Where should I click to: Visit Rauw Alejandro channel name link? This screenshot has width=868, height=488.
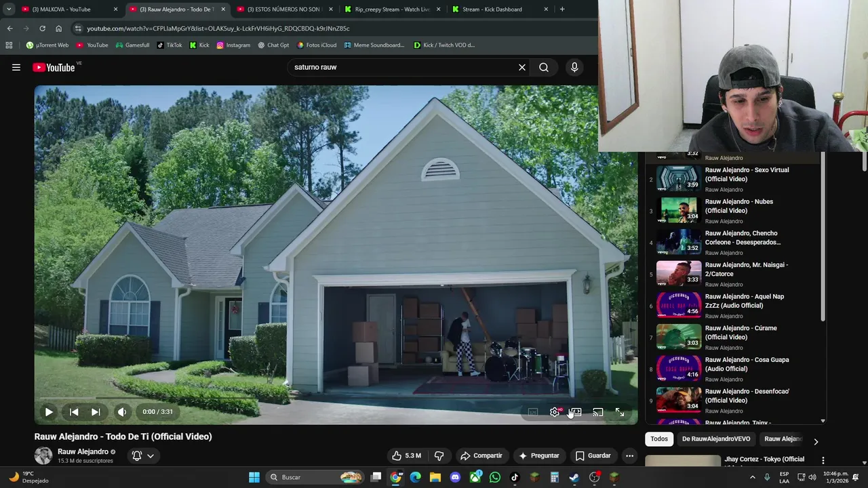83,451
